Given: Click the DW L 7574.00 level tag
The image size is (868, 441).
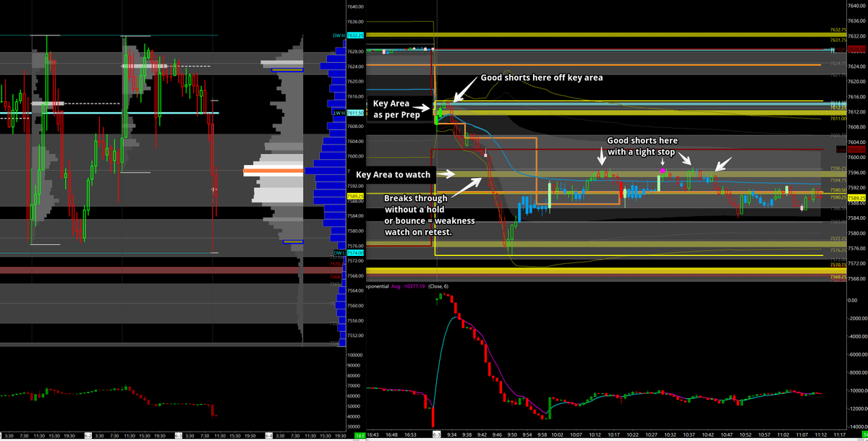Looking at the screenshot, I should pos(347,253).
